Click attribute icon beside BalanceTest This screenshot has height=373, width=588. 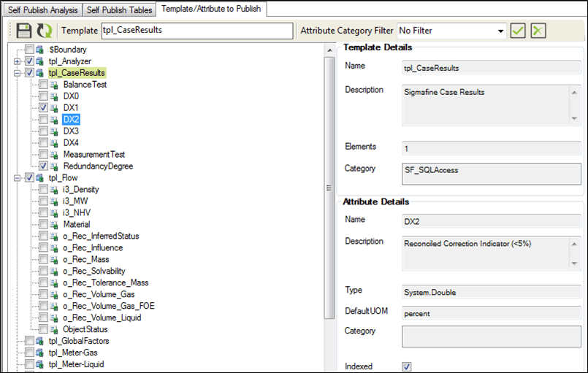tap(53, 85)
